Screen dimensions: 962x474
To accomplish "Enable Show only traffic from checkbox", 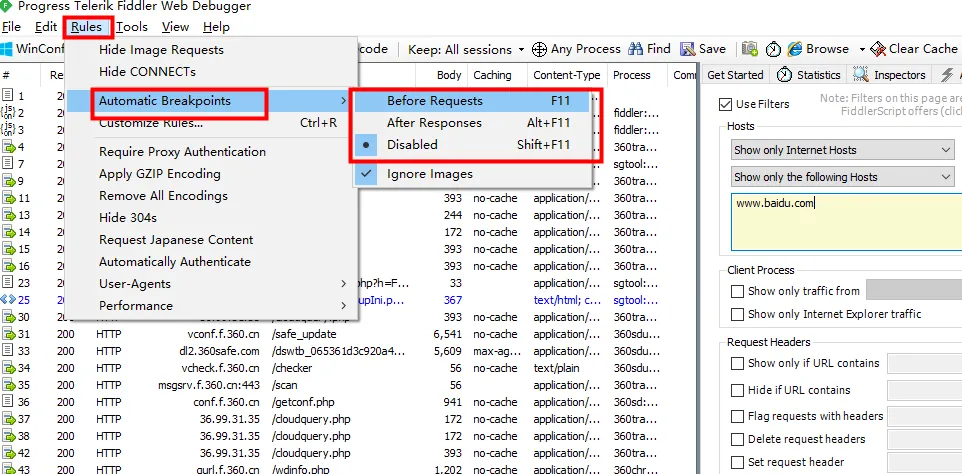I will coord(737,291).
